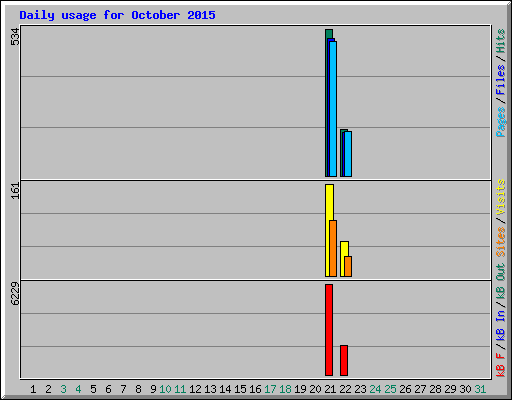The image size is (512, 400).
Task: Click day label 8 on the axis
Action: click(138, 389)
